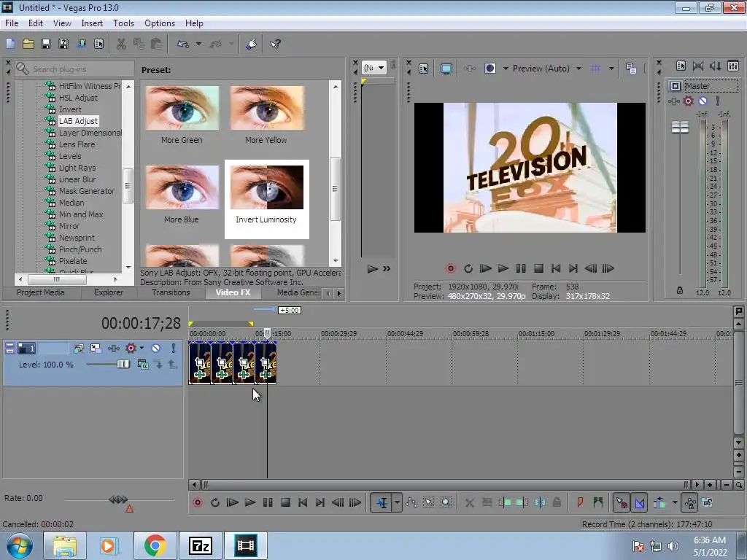747x560 pixels.
Task: Toggle Lock Envelopes to Events button
Action: tap(690, 502)
